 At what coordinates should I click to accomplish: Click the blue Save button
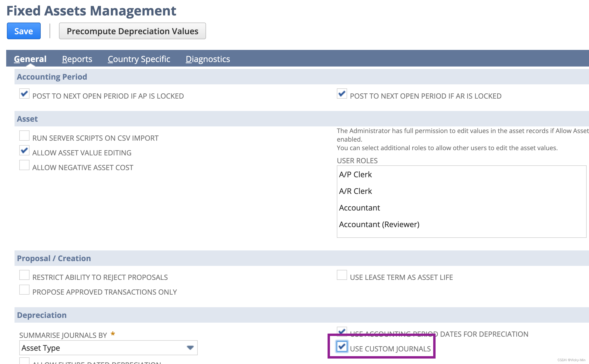(24, 31)
